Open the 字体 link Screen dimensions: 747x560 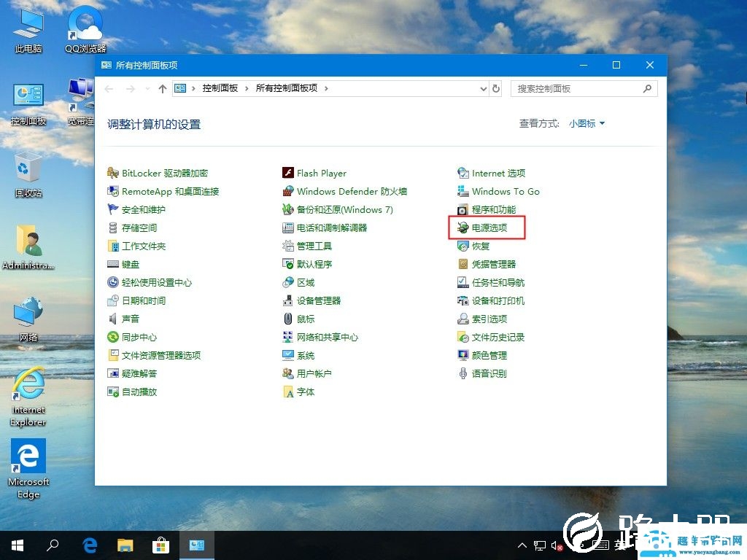(306, 392)
